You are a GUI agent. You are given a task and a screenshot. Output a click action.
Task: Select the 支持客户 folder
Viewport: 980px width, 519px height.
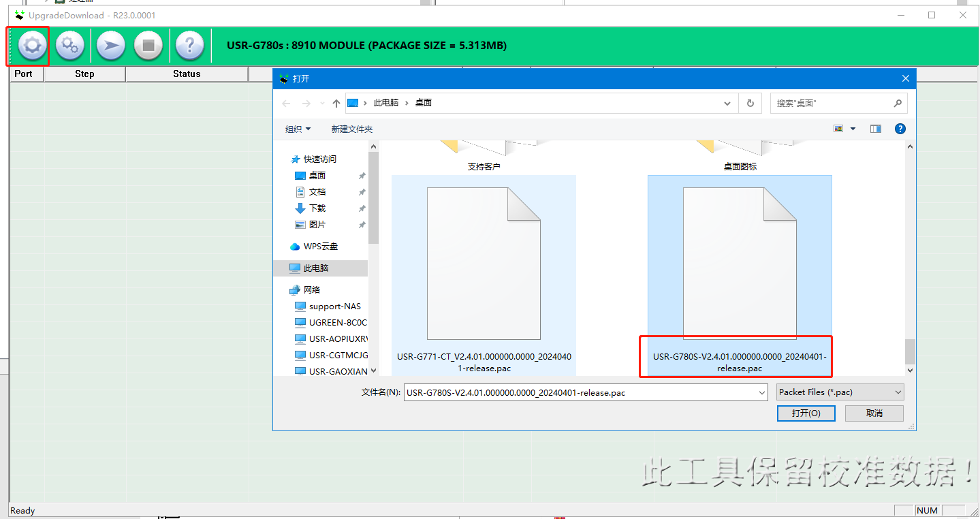point(484,157)
